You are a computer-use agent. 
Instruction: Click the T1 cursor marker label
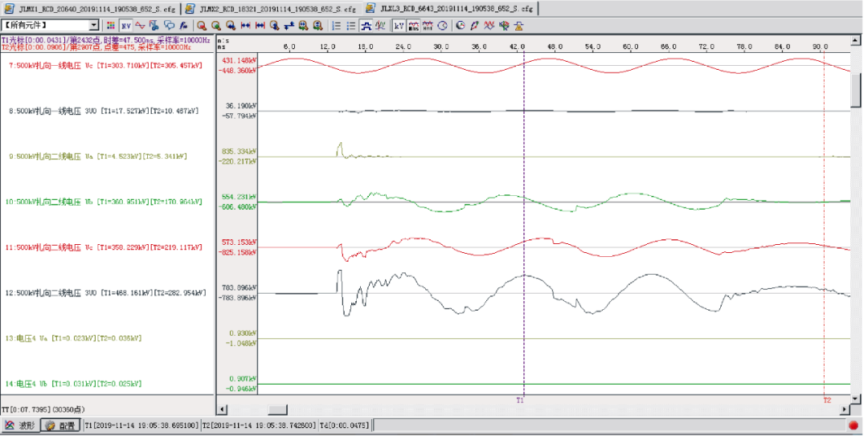tap(520, 400)
